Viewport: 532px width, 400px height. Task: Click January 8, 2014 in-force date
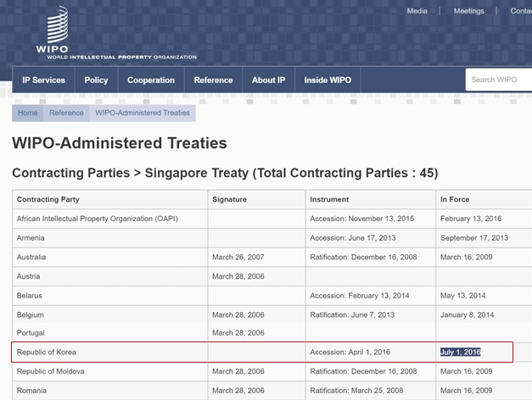pyautogui.click(x=467, y=315)
